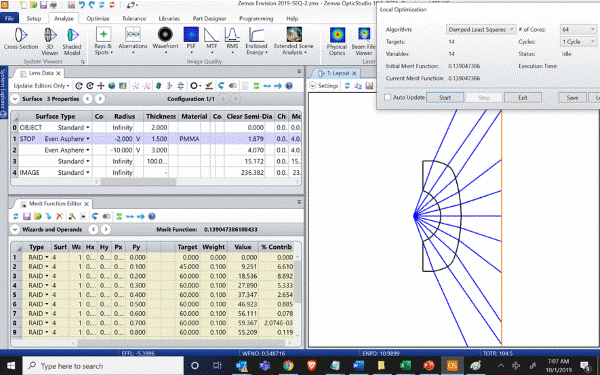Open the Algorithm dropdown
The width and height of the screenshot is (600, 375).
tap(481, 29)
